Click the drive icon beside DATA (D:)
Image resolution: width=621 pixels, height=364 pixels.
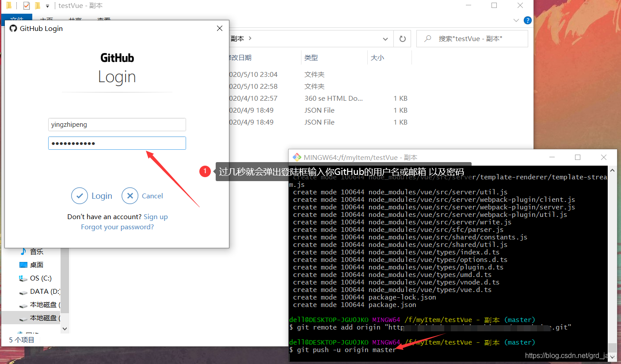pyautogui.click(x=23, y=292)
